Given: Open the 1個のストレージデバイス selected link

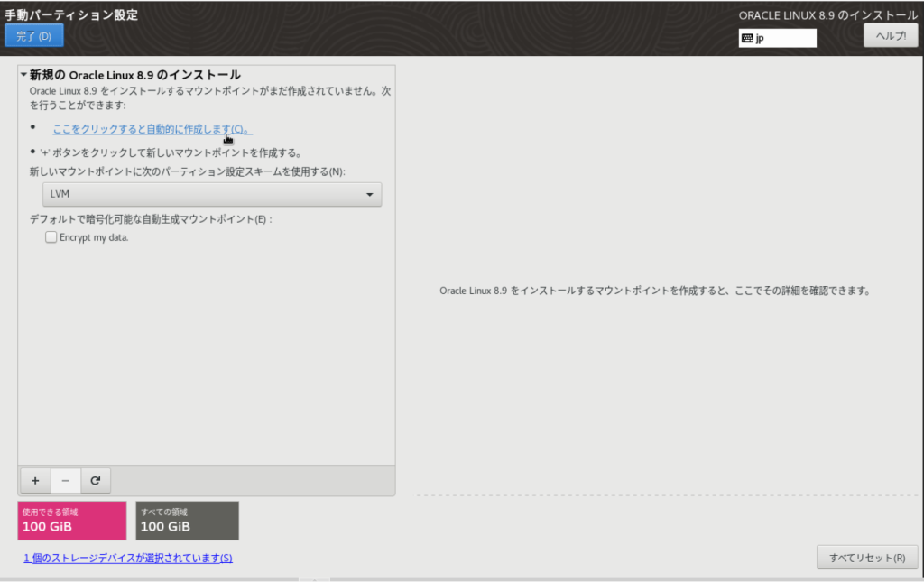Looking at the screenshot, I should tap(127, 558).
